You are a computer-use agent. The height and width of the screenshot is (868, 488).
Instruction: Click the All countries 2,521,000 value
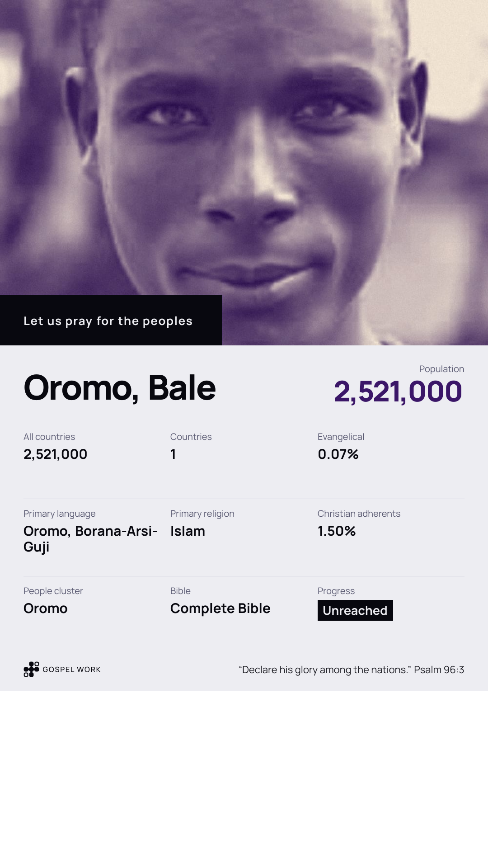point(55,454)
